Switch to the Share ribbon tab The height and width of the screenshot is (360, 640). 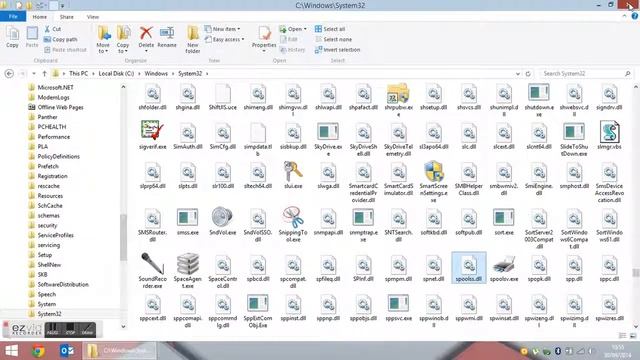point(67,17)
